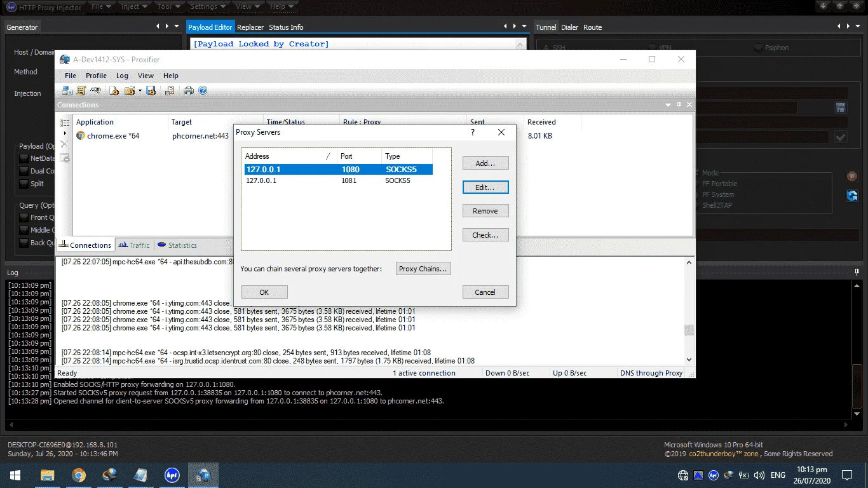Sort proxy list by Port column header
Image resolution: width=868 pixels, height=488 pixels.
(359, 156)
